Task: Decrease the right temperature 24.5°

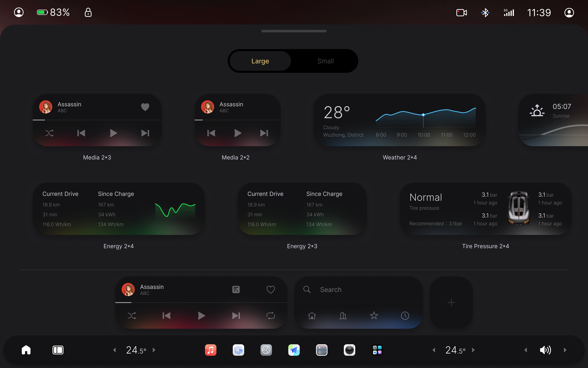Action: click(x=434, y=350)
